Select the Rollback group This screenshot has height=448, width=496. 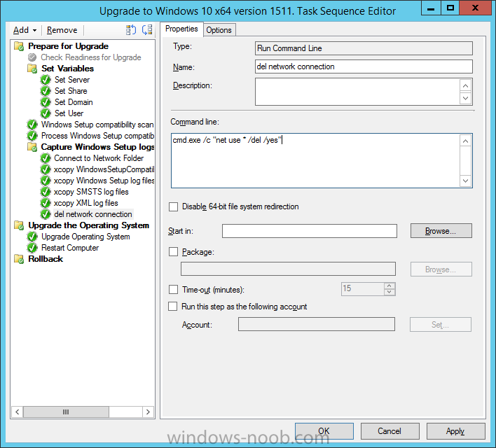46,259
